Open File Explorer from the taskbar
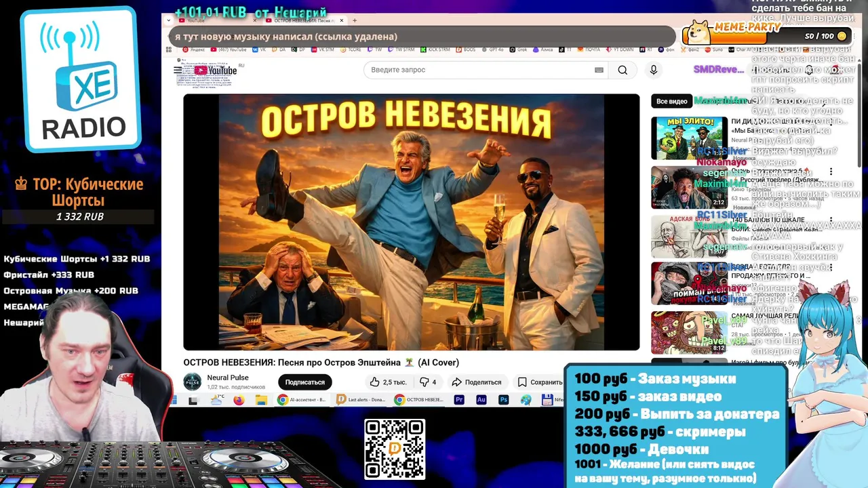Image resolution: width=868 pixels, height=488 pixels. pyautogui.click(x=261, y=400)
